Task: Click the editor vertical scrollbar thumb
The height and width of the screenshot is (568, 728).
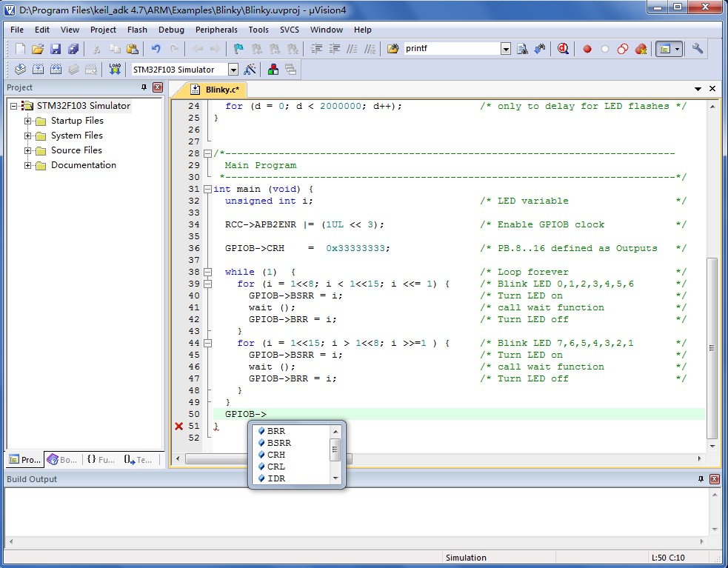Action: click(x=712, y=348)
